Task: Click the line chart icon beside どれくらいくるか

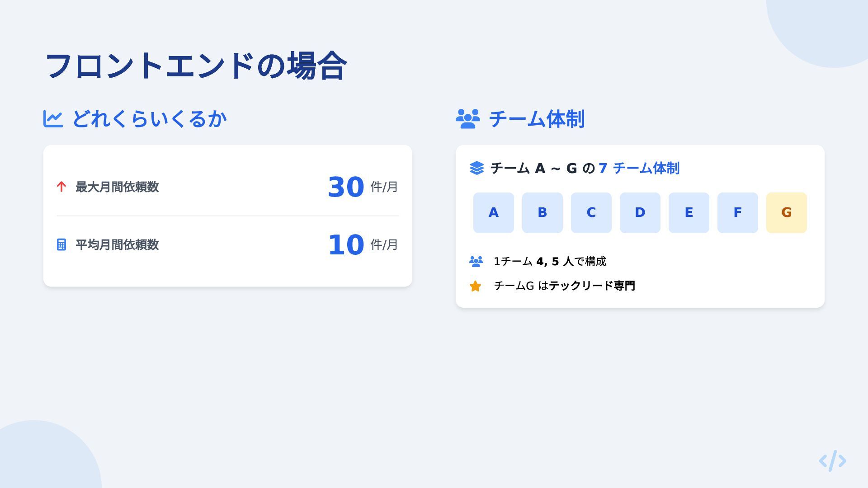Action: coord(53,119)
